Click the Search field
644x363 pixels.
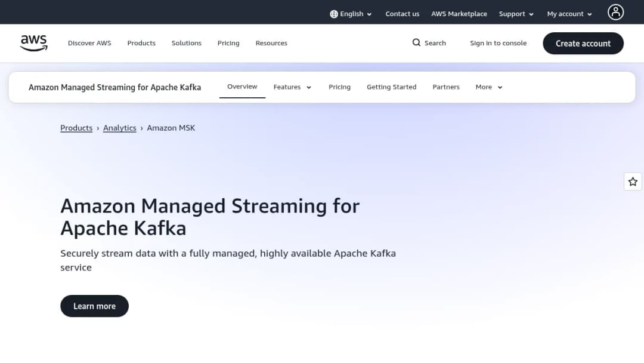[x=429, y=43]
